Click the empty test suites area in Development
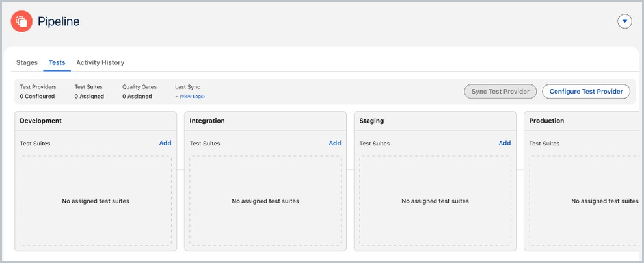The height and width of the screenshot is (263, 644). coord(96,201)
